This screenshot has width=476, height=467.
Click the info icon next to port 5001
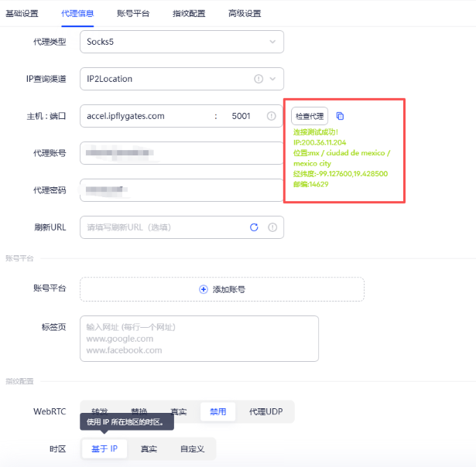coord(271,116)
